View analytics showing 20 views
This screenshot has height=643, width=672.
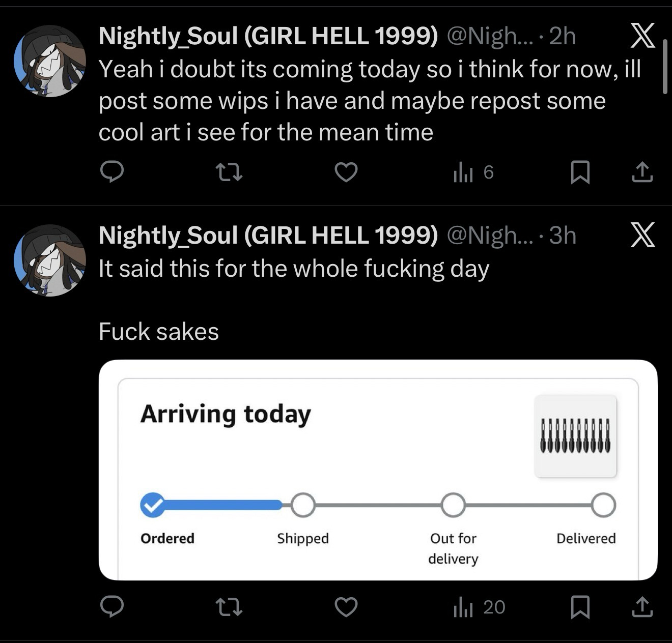click(x=479, y=607)
